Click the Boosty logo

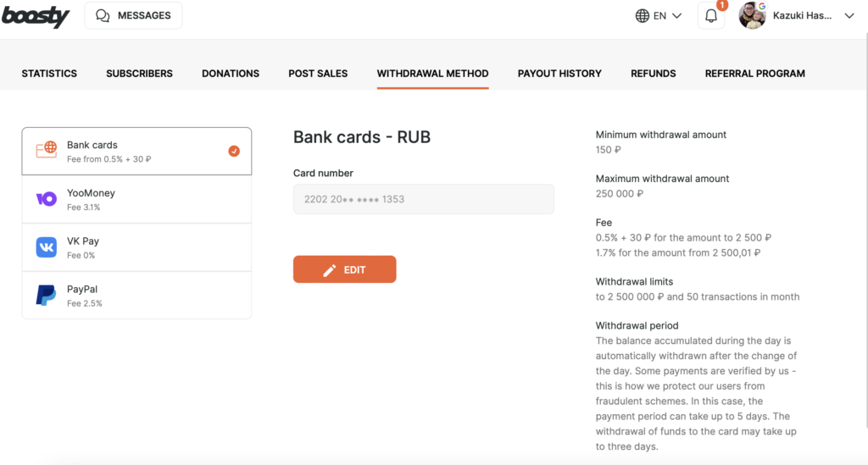(35, 15)
